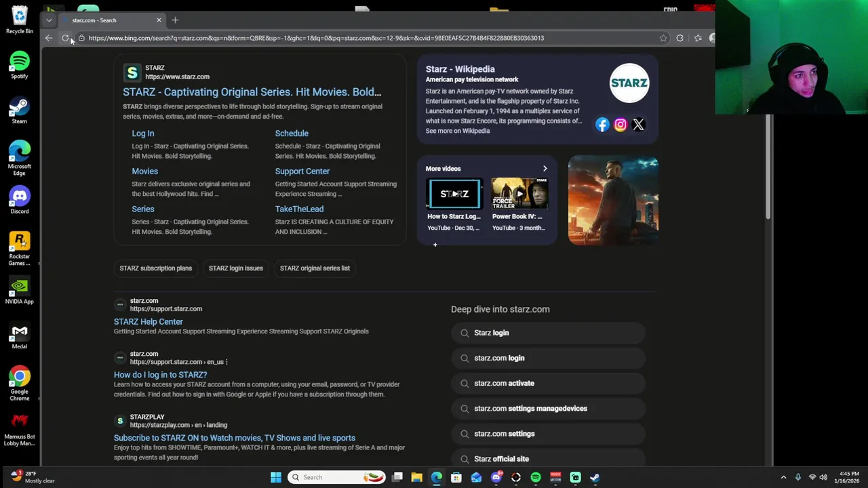Open STARZ Facebook page icon
Image resolution: width=868 pixels, height=488 pixels.
point(602,124)
